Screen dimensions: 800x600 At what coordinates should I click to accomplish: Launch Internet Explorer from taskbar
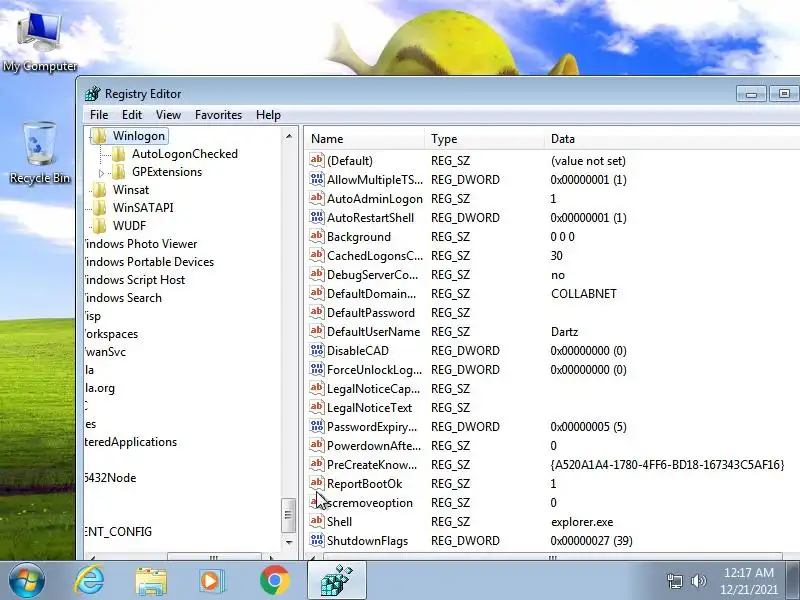pos(89,581)
